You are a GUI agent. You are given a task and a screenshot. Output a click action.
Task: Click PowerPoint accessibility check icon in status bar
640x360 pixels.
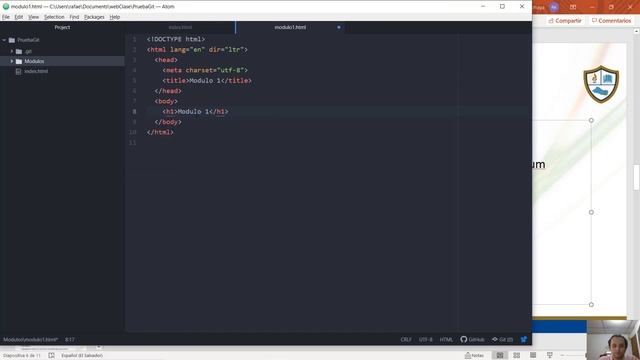click(x=51, y=356)
